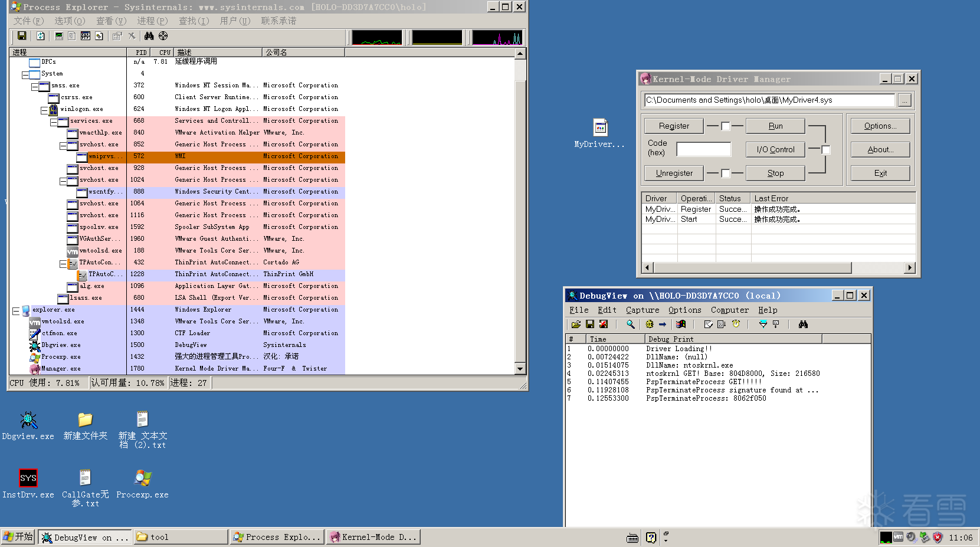Click the 开始 Start button on taskbar

coord(18,537)
